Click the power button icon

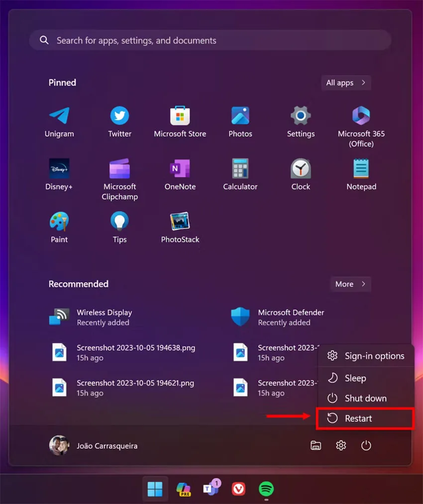click(x=366, y=446)
